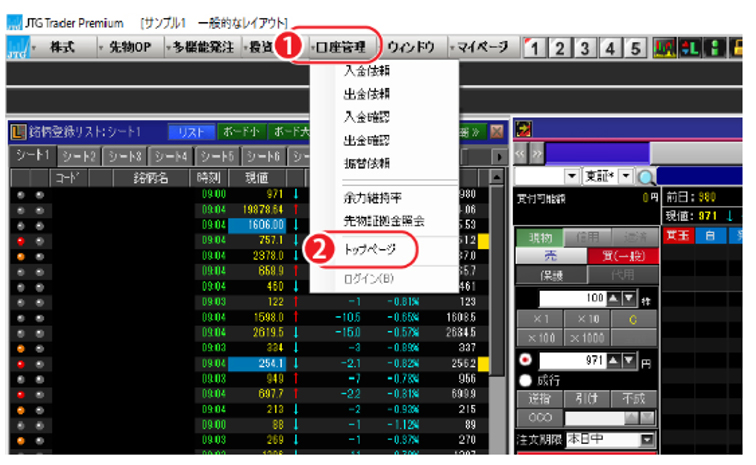This screenshot has width=756, height=465.
Task: Switch to layout number 3 icon
Action: point(585,48)
